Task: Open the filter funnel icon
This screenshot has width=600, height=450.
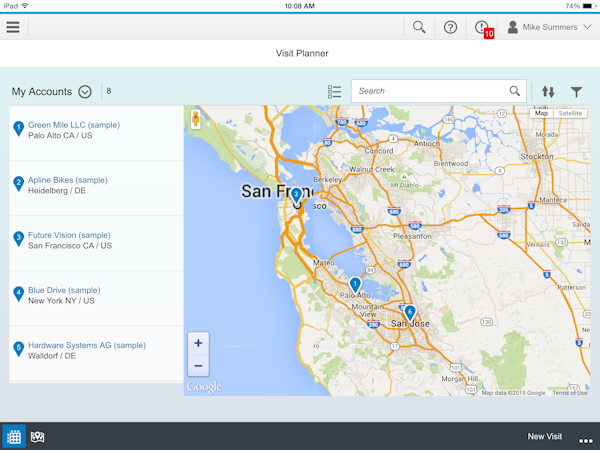Action: pos(576,92)
